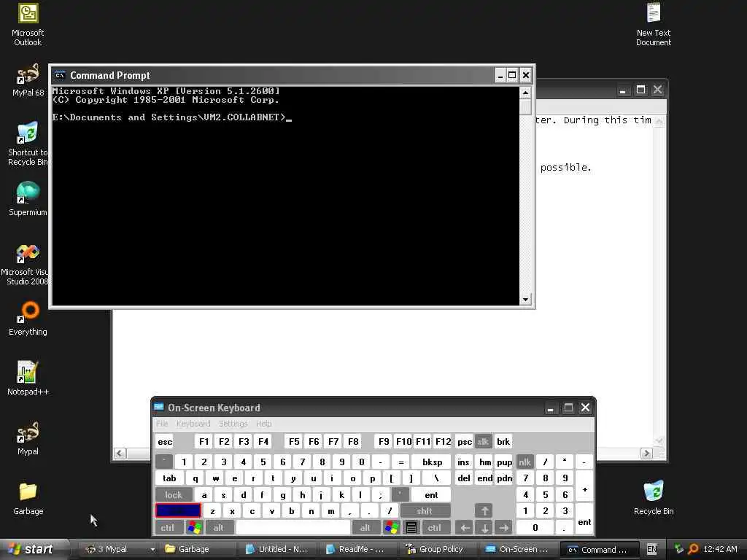Click Command Prompt scrollbar down arrow
The height and width of the screenshot is (560, 747).
pos(525,299)
